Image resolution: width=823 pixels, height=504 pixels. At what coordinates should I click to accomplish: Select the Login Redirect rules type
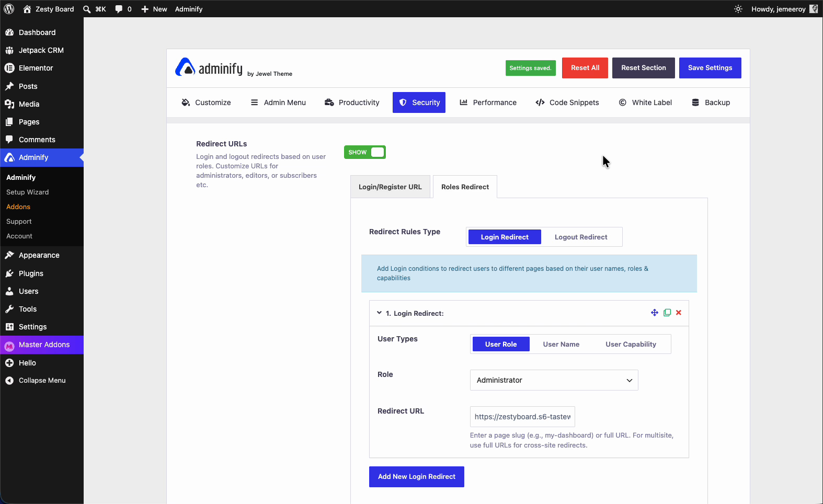(x=505, y=237)
